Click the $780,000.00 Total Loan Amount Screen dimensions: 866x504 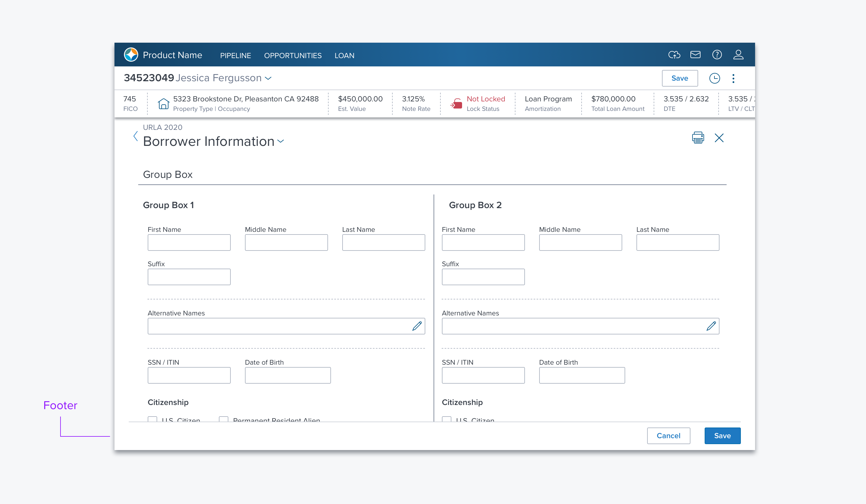pos(613,99)
